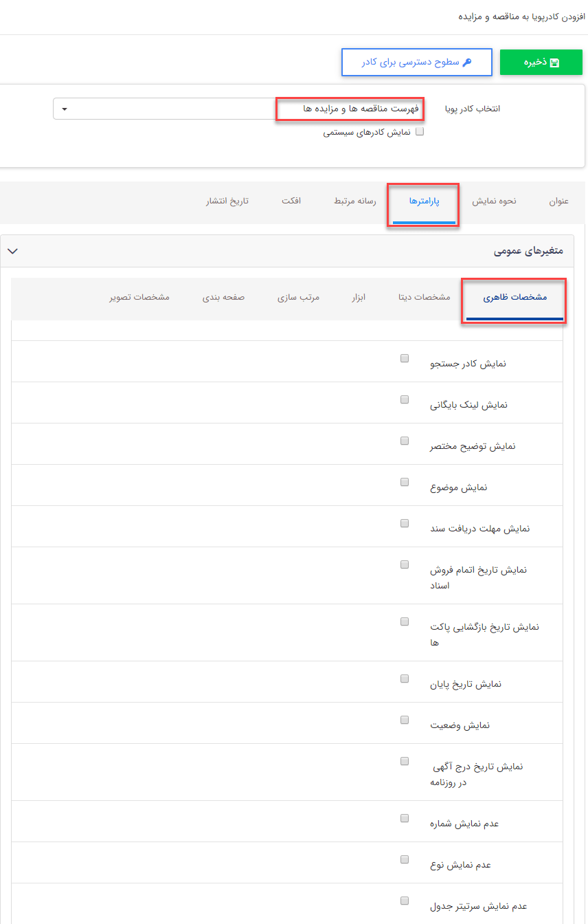Screen dimensions: 588x924
Task: Check the عدم نمایش شماره box
Action: [405, 817]
